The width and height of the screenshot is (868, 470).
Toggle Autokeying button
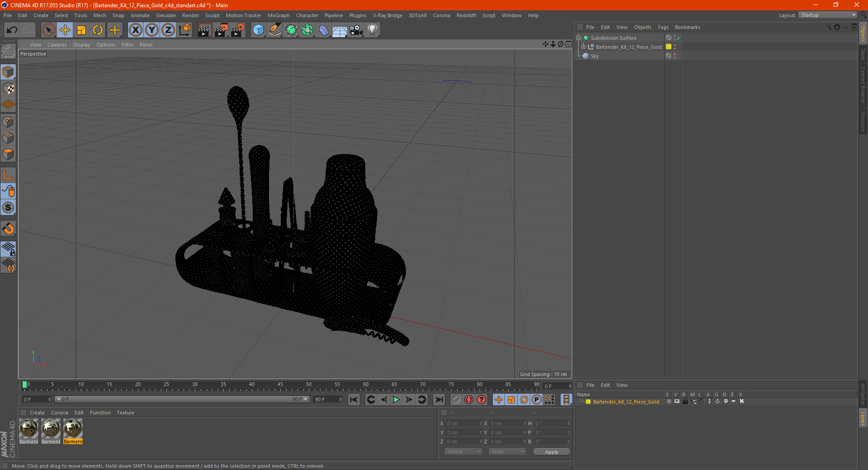tap(468, 399)
